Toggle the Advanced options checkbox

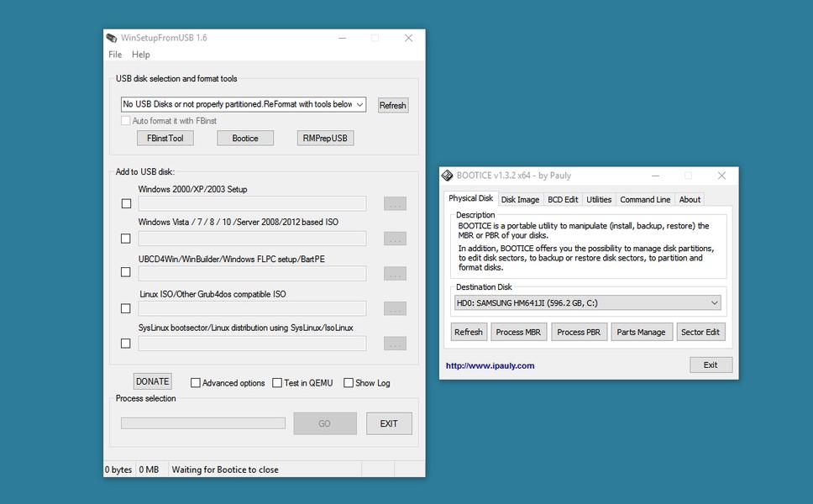click(196, 383)
